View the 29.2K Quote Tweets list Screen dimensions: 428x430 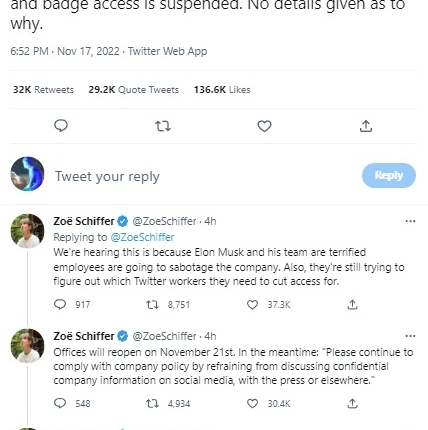tap(134, 90)
